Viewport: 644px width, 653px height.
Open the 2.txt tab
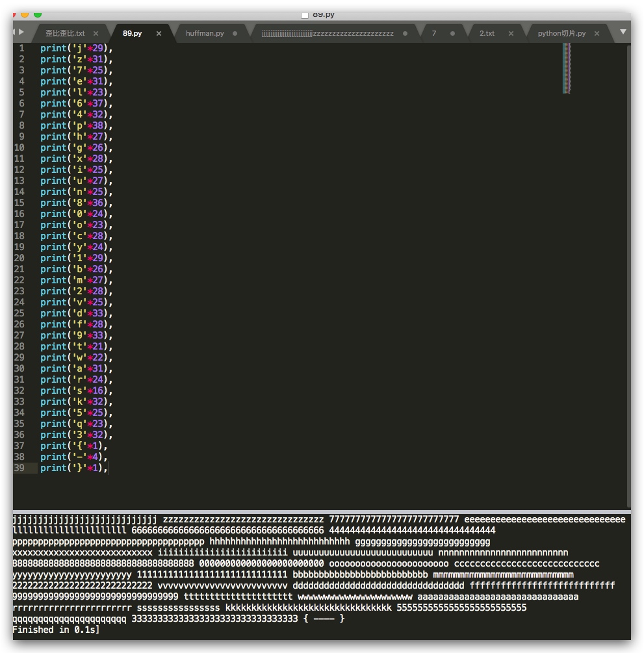[487, 33]
